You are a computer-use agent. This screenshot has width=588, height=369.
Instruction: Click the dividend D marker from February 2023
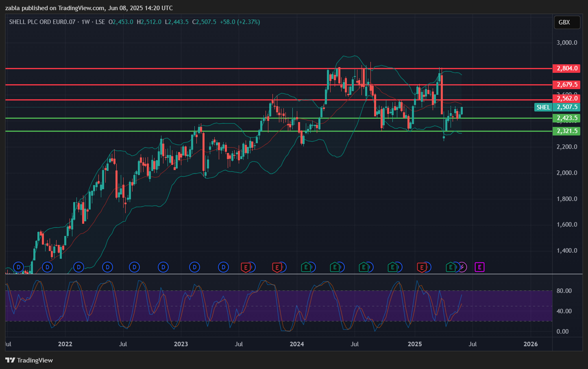point(195,267)
